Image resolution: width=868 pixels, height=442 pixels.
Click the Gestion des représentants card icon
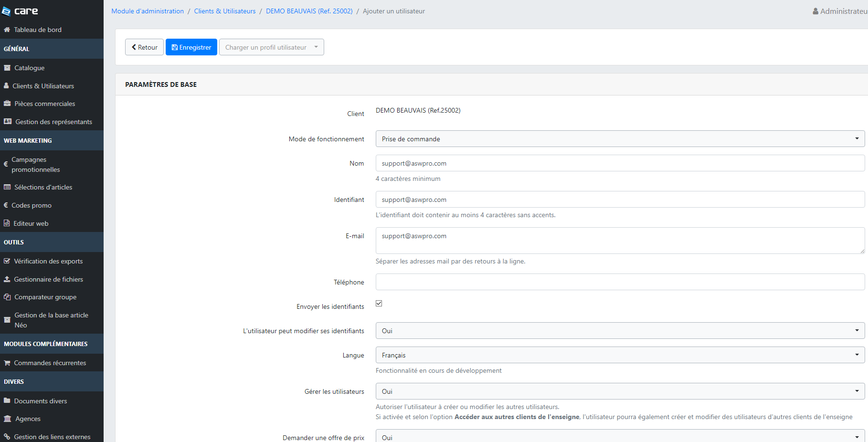point(8,122)
